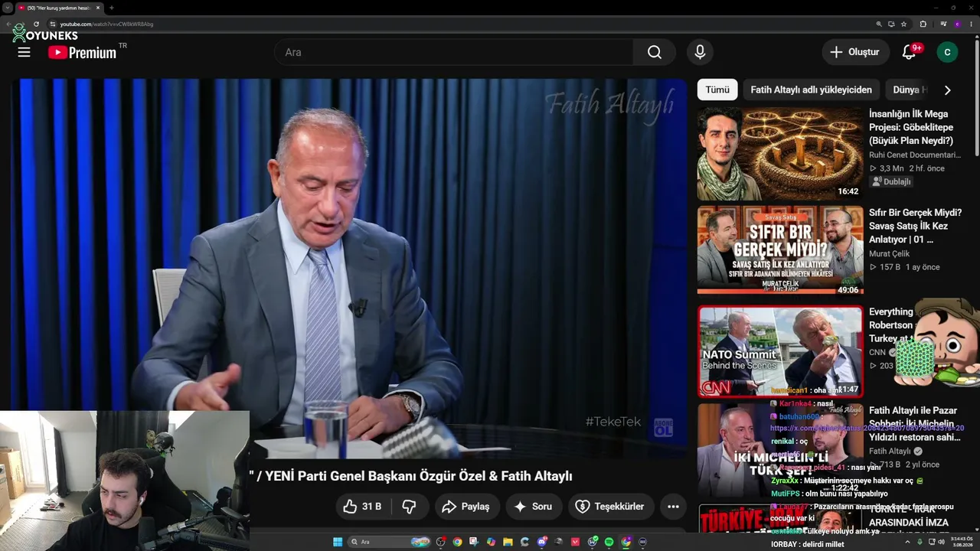Open Göbeklitepe video thumbnail
The image size is (980, 551).
click(x=780, y=154)
